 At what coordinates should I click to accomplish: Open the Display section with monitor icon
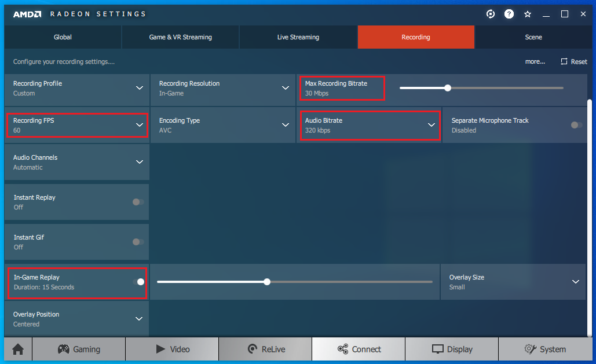click(452, 349)
